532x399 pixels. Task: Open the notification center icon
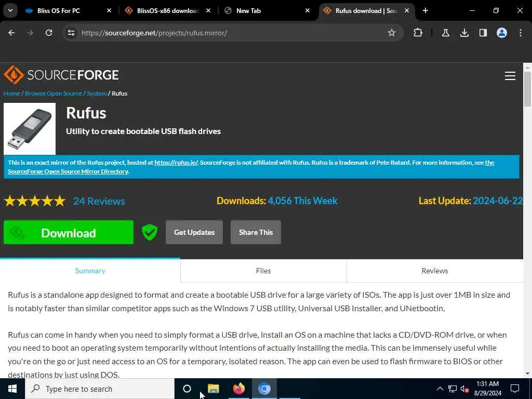(x=515, y=389)
